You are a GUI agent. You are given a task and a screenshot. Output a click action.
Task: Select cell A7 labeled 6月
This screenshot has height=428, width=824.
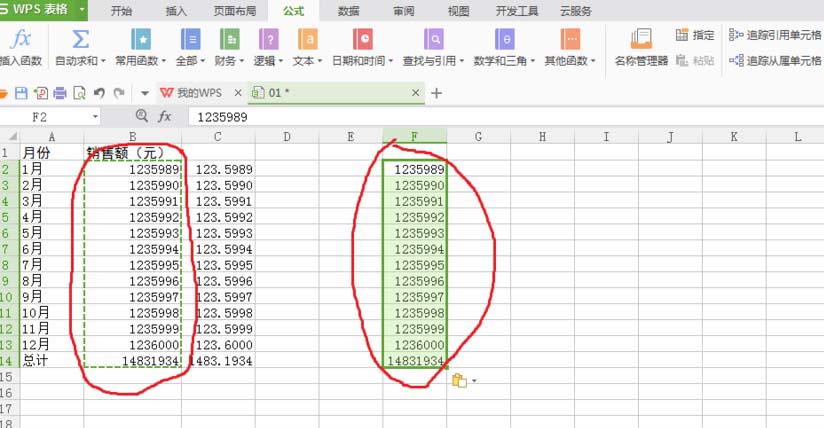52,249
